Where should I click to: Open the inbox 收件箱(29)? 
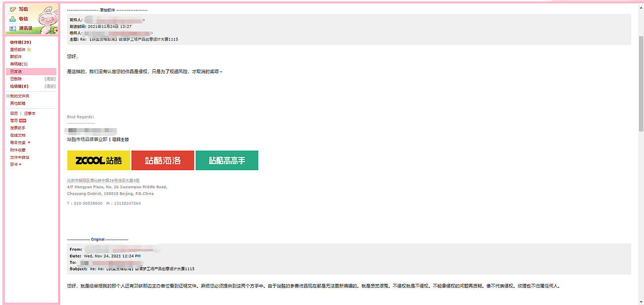click(x=21, y=42)
